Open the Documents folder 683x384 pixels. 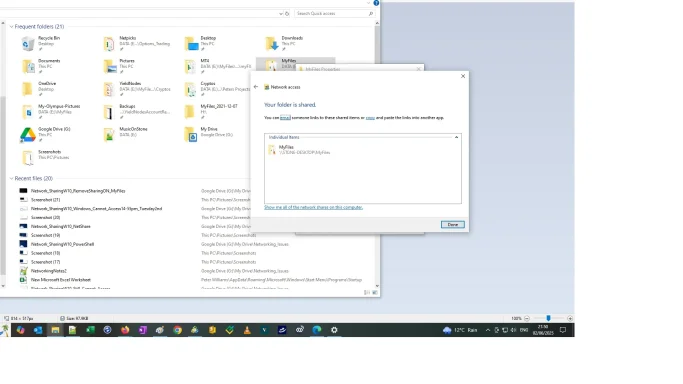[x=27, y=66]
